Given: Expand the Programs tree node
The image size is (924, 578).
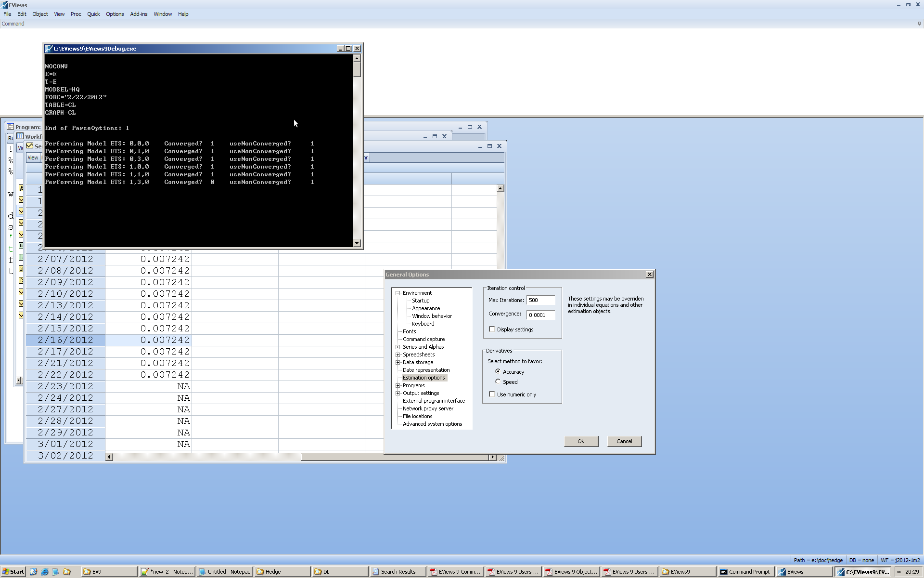Looking at the screenshot, I should click(x=398, y=385).
